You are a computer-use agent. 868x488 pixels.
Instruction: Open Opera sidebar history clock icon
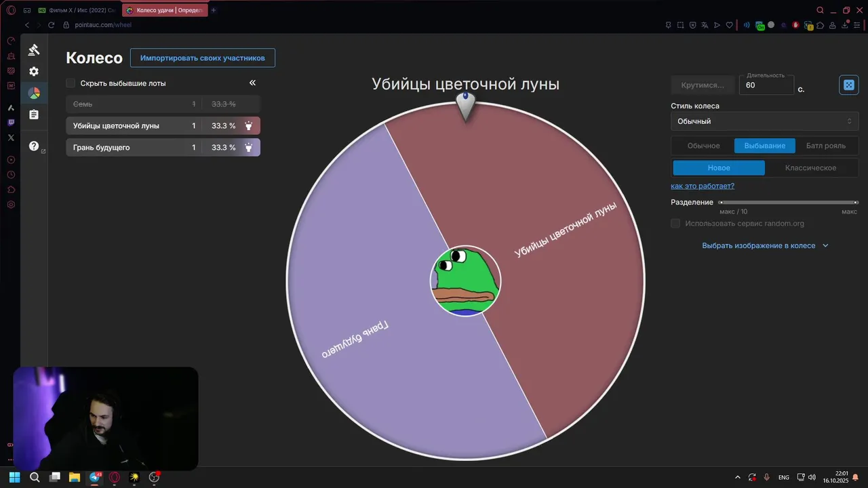coord(11,175)
